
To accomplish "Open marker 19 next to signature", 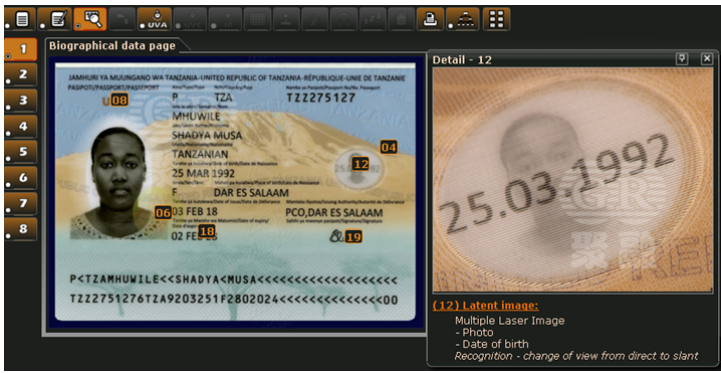I will tap(354, 237).
